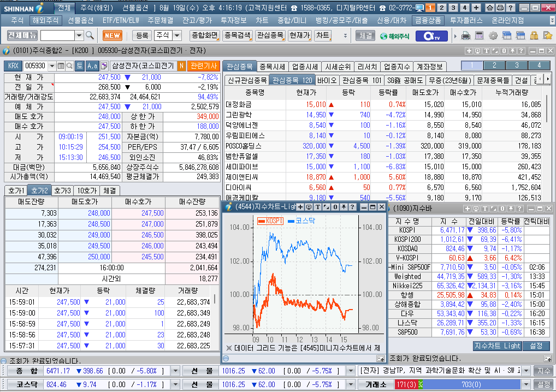Open the printer icon in main toolbar

point(465,35)
